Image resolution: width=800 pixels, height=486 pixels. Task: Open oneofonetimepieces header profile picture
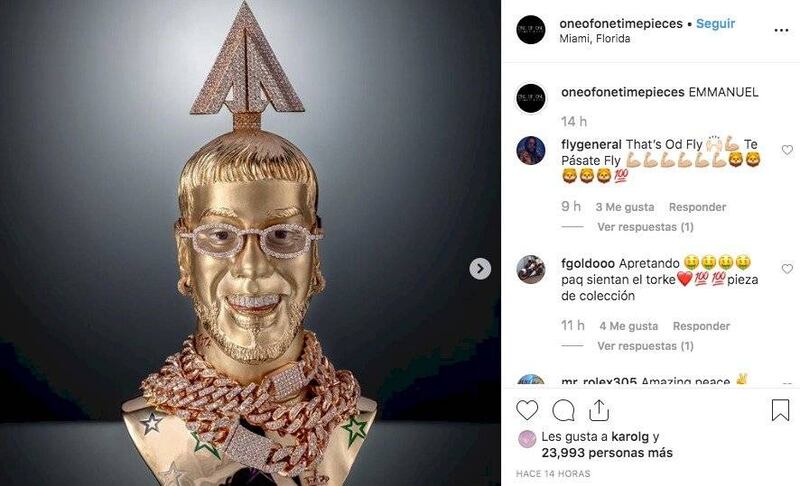pos(531,30)
